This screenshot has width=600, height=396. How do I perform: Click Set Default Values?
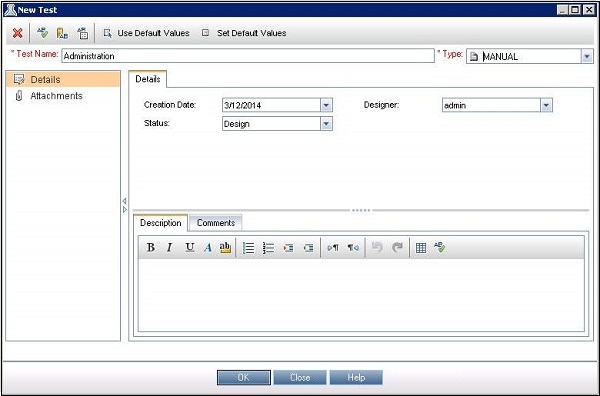point(244,33)
